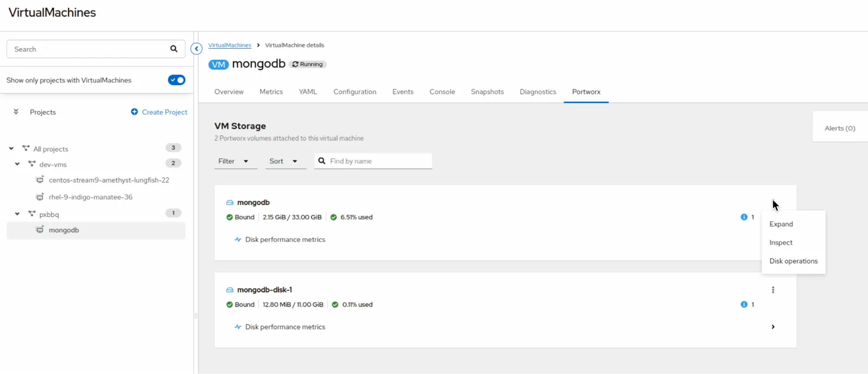Viewport: 868px width, 374px height.
Task: Switch to the Metrics tab
Action: click(x=271, y=92)
